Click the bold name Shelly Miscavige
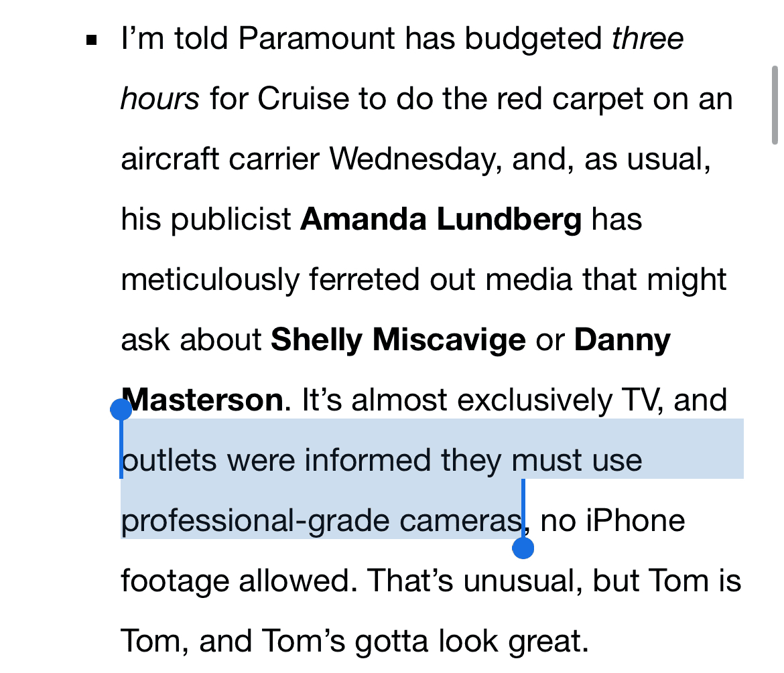This screenshot has width=784, height=673. (x=398, y=340)
